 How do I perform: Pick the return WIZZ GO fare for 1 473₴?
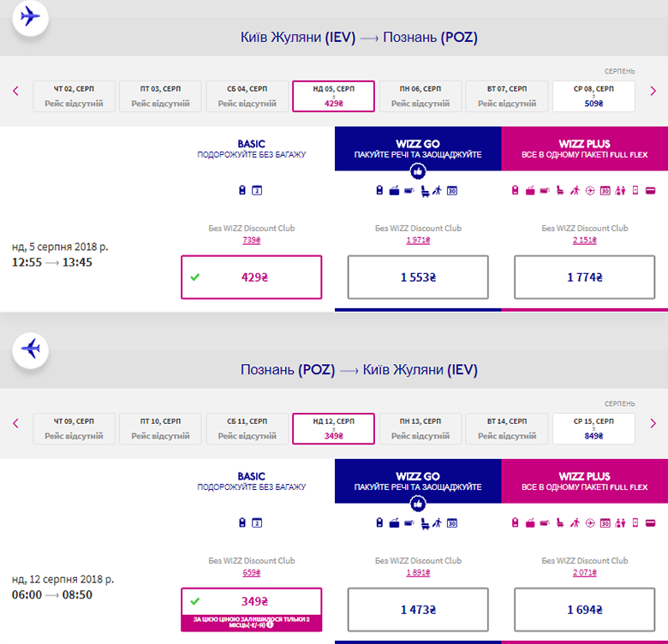point(418,610)
